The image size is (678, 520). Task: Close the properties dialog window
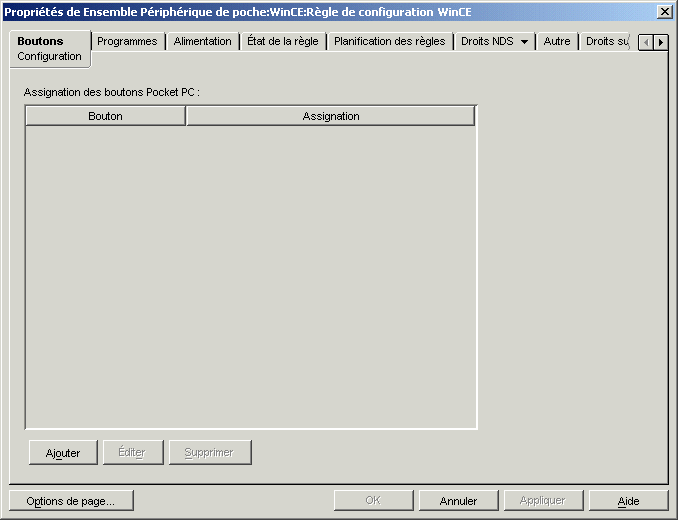coord(665,12)
